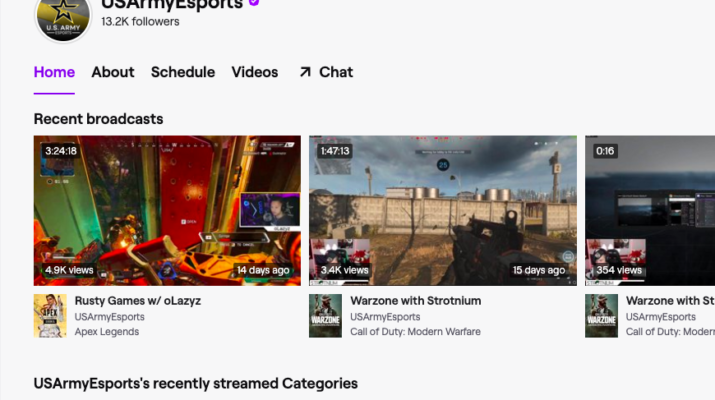The image size is (715, 400).
Task: Switch to the Home tab
Action: tap(54, 72)
